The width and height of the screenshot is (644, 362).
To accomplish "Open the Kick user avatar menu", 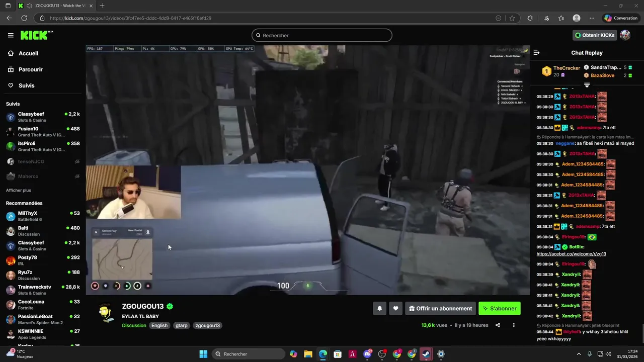I will coord(625,35).
